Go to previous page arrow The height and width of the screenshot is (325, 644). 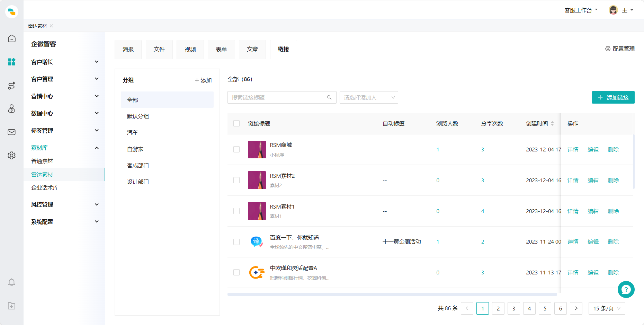point(467,308)
